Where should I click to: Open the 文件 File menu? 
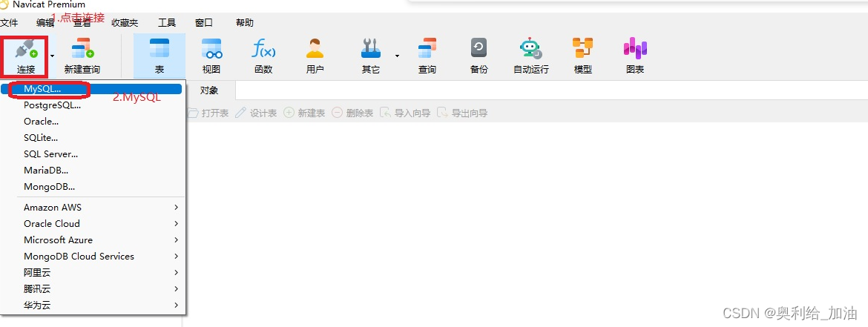(9, 23)
